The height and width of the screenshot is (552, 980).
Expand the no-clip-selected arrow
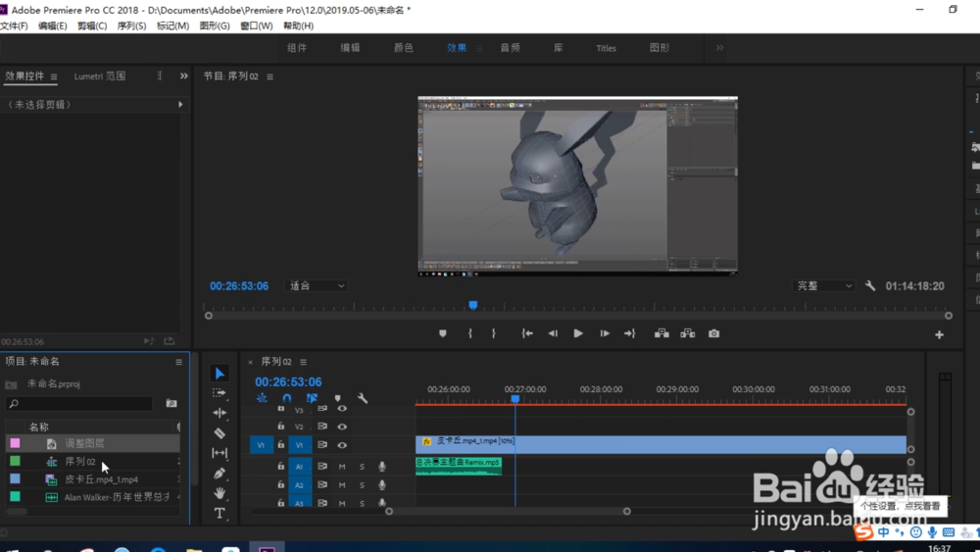coord(180,104)
